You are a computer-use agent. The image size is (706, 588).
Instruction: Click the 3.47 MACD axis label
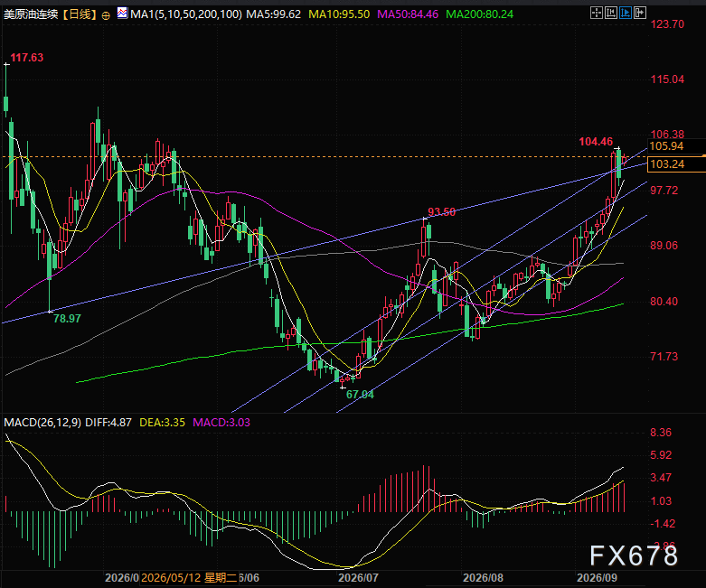point(661,478)
